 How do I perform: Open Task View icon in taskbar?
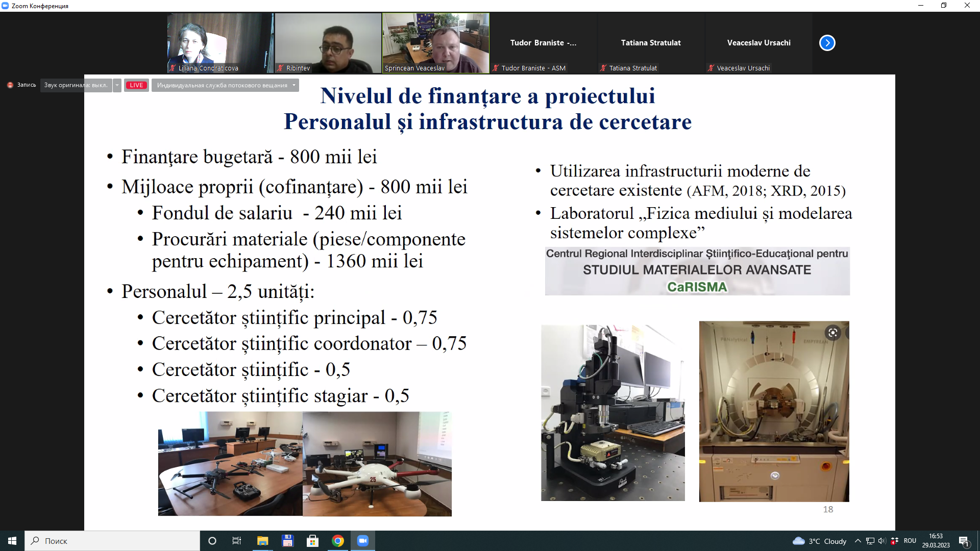237,541
